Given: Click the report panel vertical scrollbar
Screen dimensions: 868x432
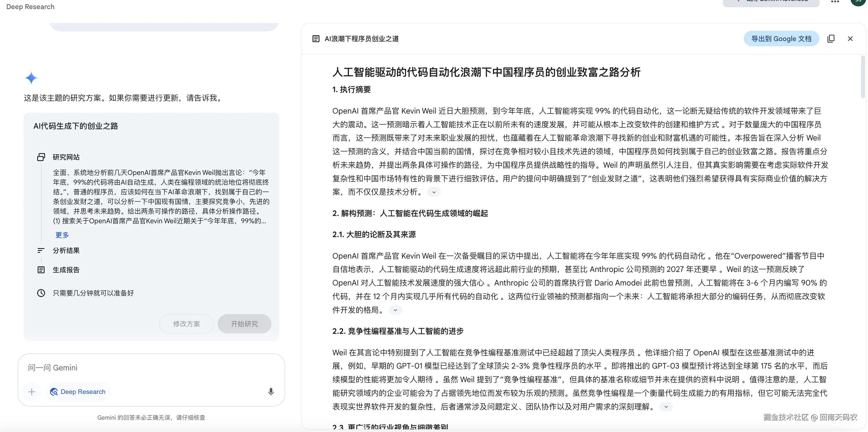Looking at the screenshot, I should point(863,77).
